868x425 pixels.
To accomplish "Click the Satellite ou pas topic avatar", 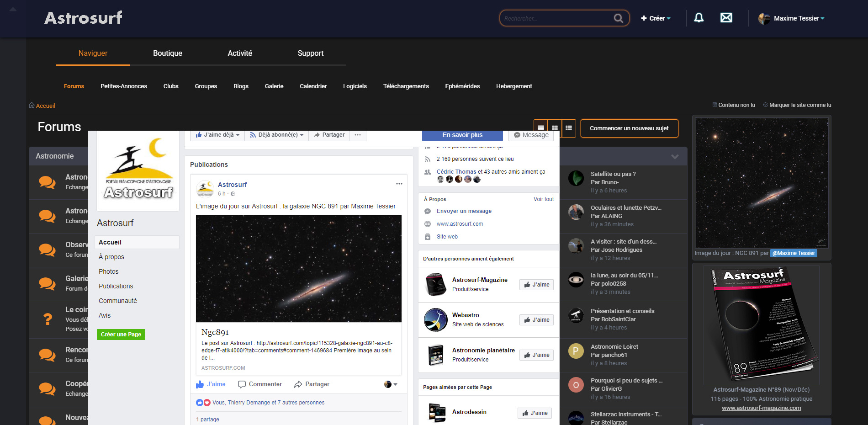I will click(x=576, y=178).
